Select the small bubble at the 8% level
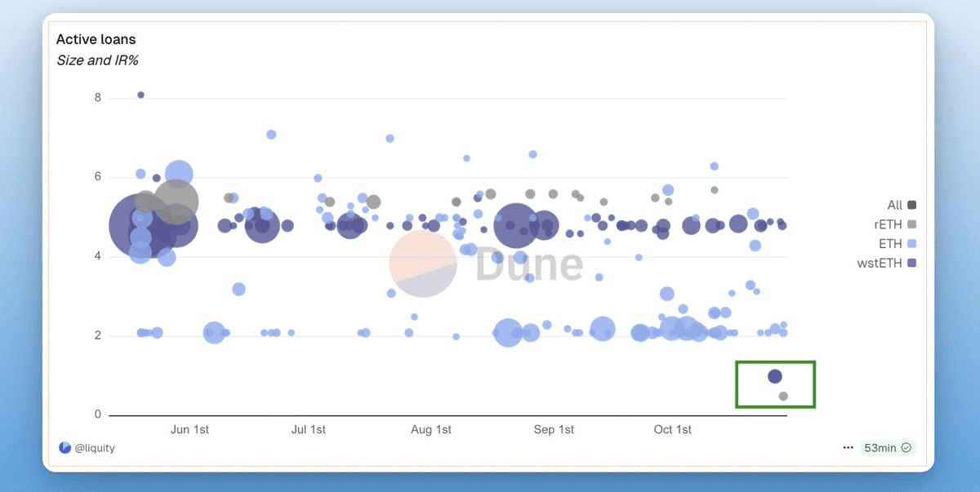This screenshot has height=492, width=980. tap(140, 95)
